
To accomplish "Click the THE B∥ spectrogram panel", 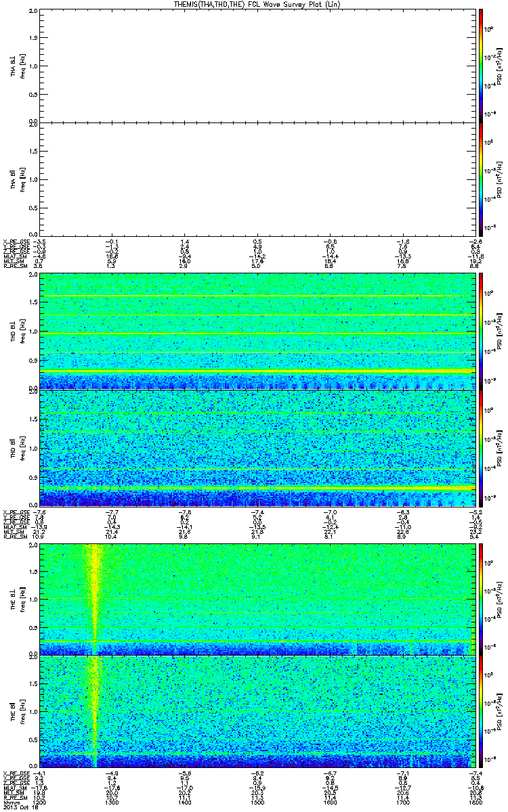I will (256, 711).
